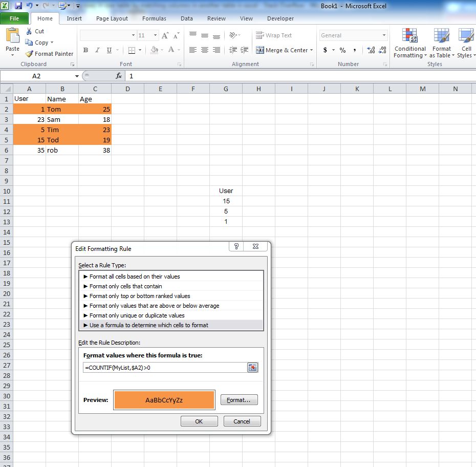Open the File tab

click(14, 18)
